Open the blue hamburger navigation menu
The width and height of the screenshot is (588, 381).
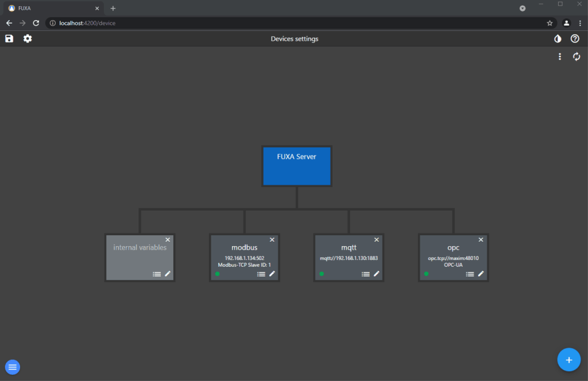tap(13, 367)
